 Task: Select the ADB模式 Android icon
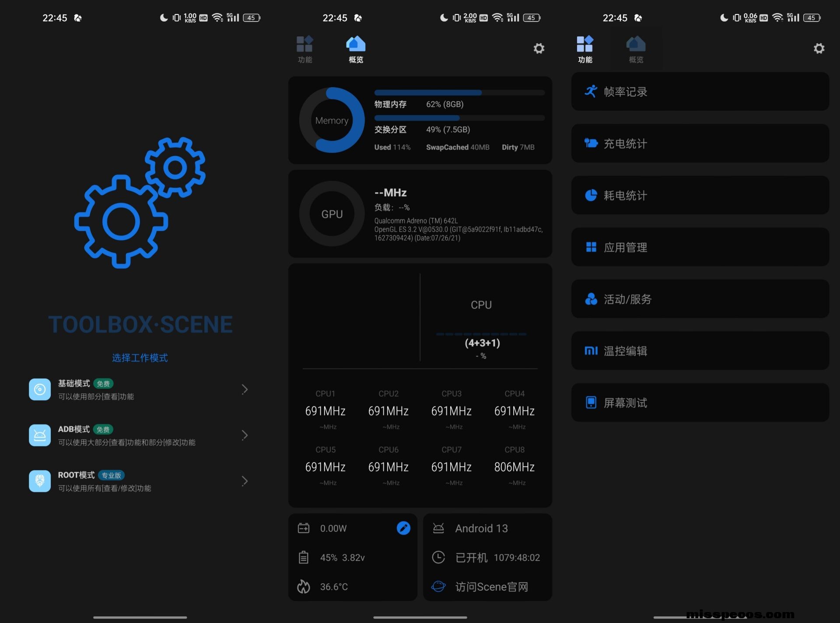tap(40, 435)
